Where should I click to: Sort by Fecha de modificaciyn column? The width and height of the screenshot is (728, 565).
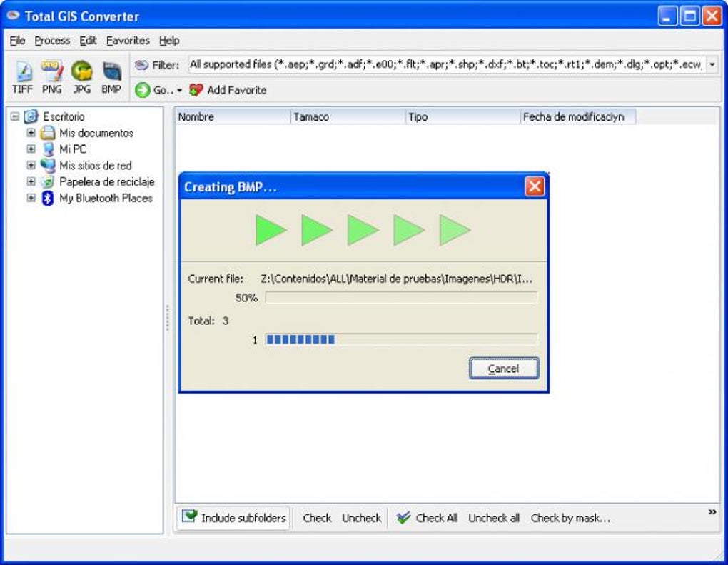click(578, 117)
